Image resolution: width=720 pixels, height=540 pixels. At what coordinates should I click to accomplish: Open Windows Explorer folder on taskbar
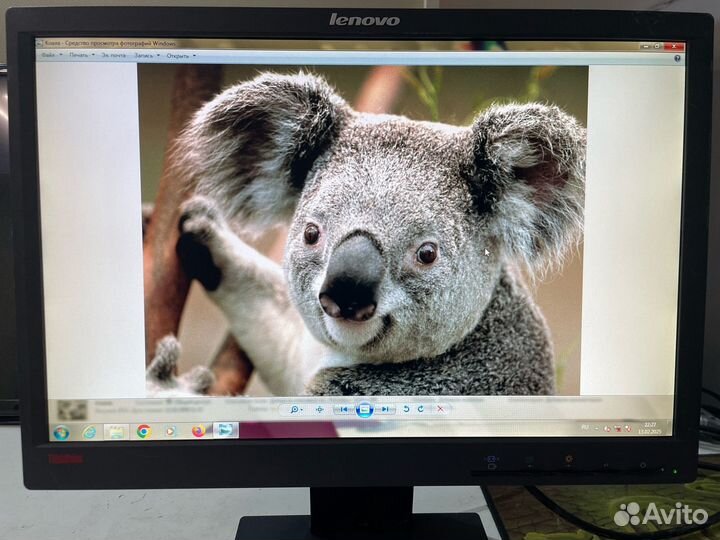coord(115,432)
